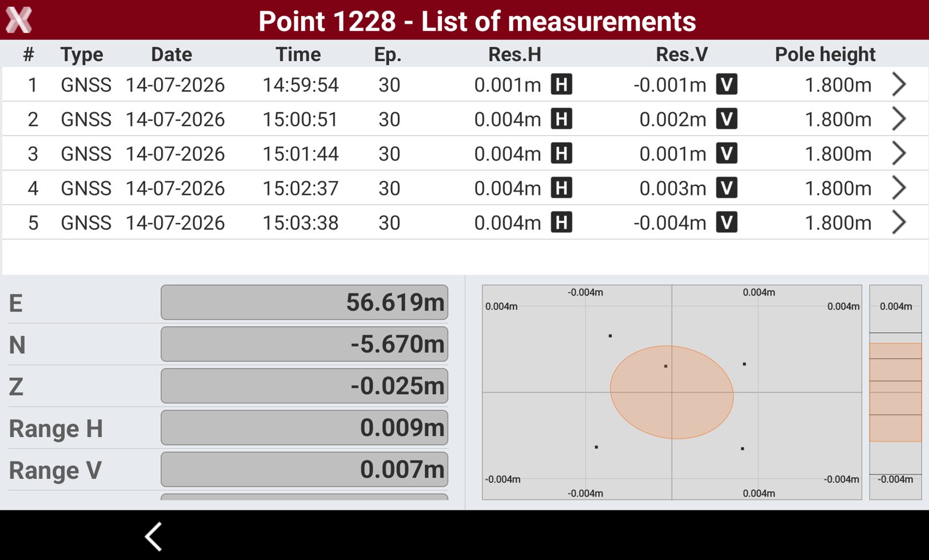This screenshot has height=560, width=929.
Task: Click 1.800m pole height in row 3
Action: 838,154
